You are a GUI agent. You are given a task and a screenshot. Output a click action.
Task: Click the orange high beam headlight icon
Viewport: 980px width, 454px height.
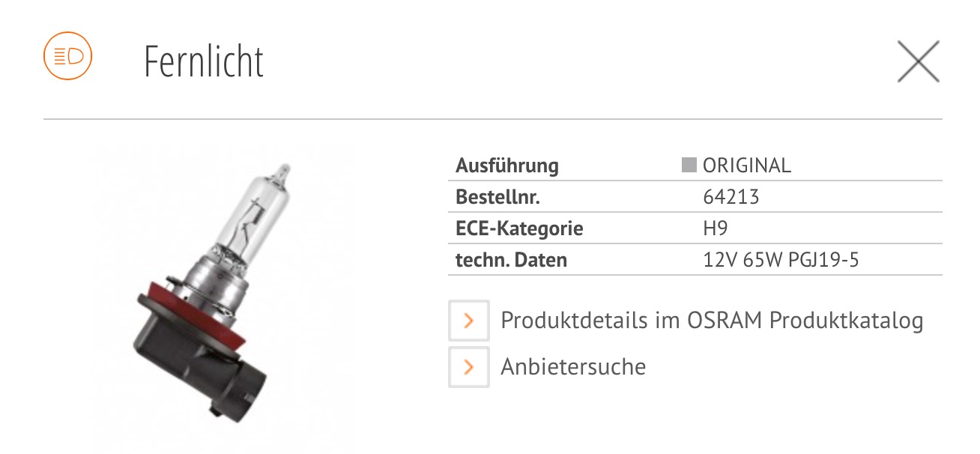(67, 55)
